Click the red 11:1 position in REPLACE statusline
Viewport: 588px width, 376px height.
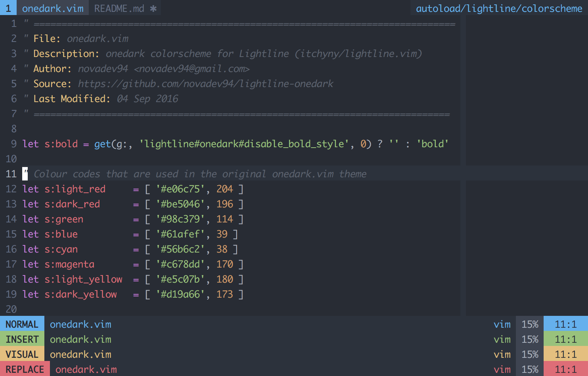[566, 369]
